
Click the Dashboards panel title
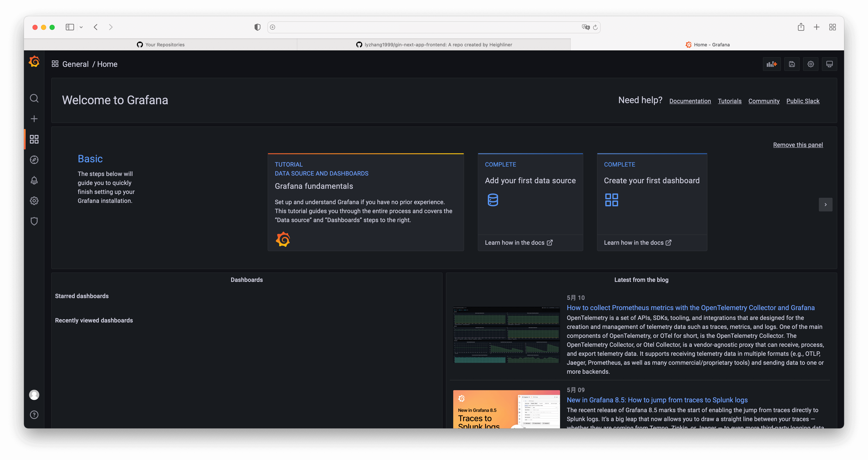pyautogui.click(x=247, y=280)
